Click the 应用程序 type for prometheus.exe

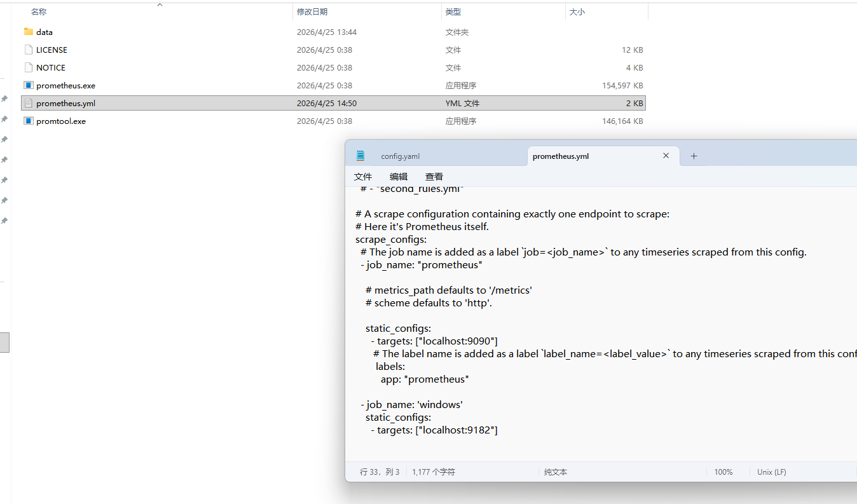[x=461, y=86]
